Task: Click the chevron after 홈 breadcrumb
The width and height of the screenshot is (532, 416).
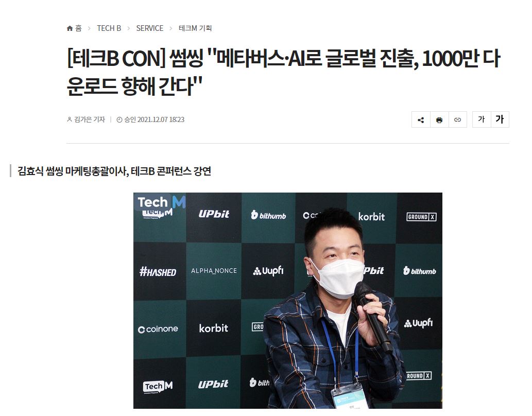Action: [x=89, y=28]
